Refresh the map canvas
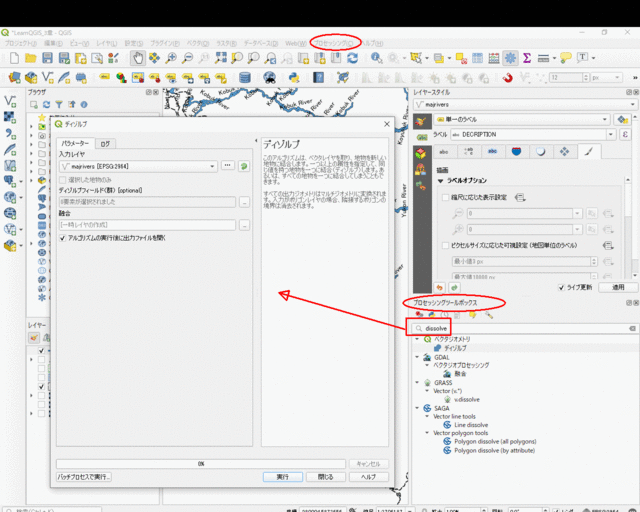This screenshot has height=512, width=640. point(353,58)
